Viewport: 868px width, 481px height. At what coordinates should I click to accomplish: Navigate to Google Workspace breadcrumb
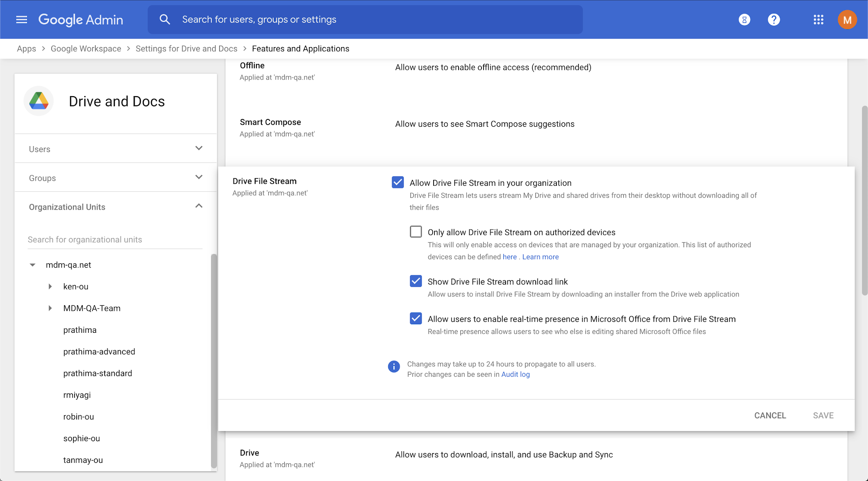85,49
